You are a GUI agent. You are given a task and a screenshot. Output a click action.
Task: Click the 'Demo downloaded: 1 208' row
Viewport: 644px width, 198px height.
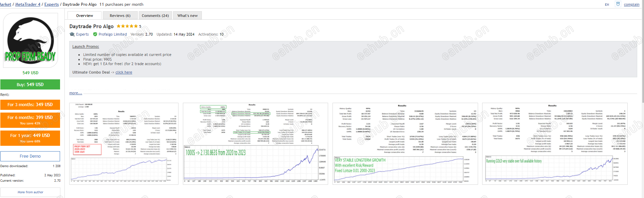30,166
